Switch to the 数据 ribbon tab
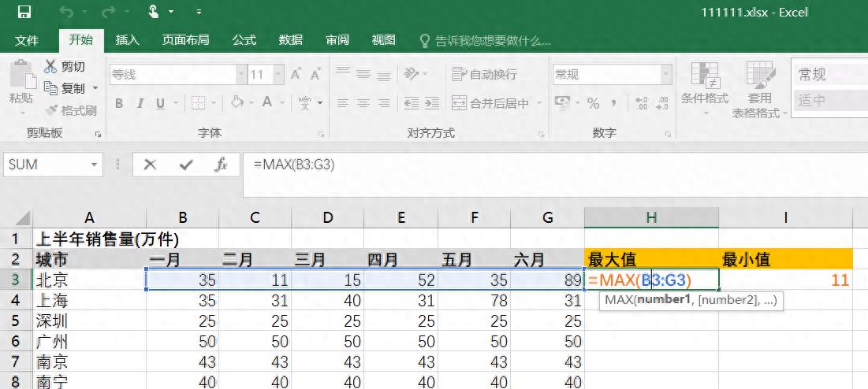Viewport: 868px width, 389px height. tap(291, 40)
